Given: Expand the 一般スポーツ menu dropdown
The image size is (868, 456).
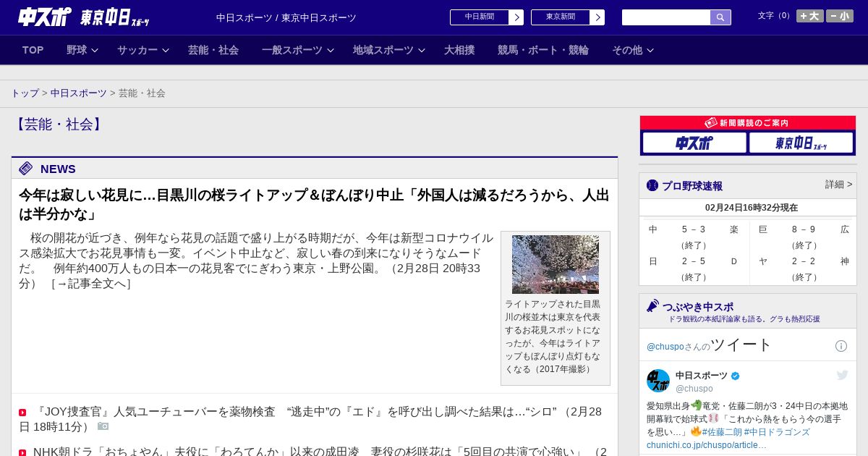Looking at the screenshot, I should (297, 50).
